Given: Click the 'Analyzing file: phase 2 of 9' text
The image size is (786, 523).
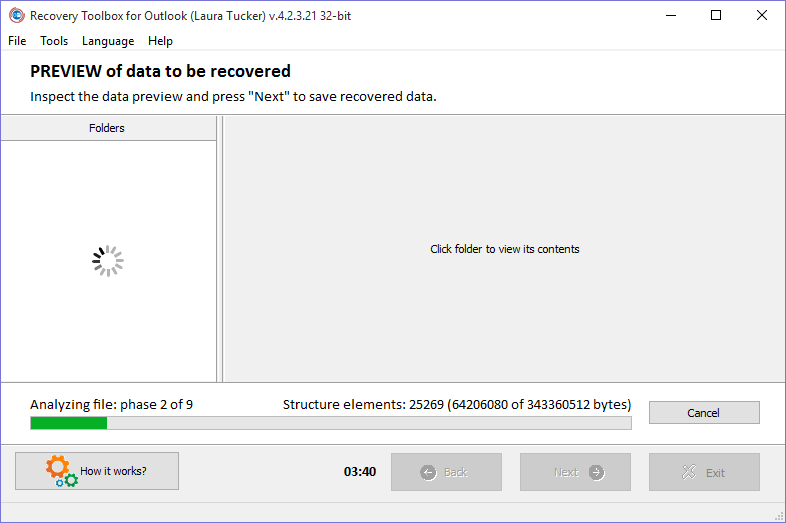Looking at the screenshot, I should 111,405.
